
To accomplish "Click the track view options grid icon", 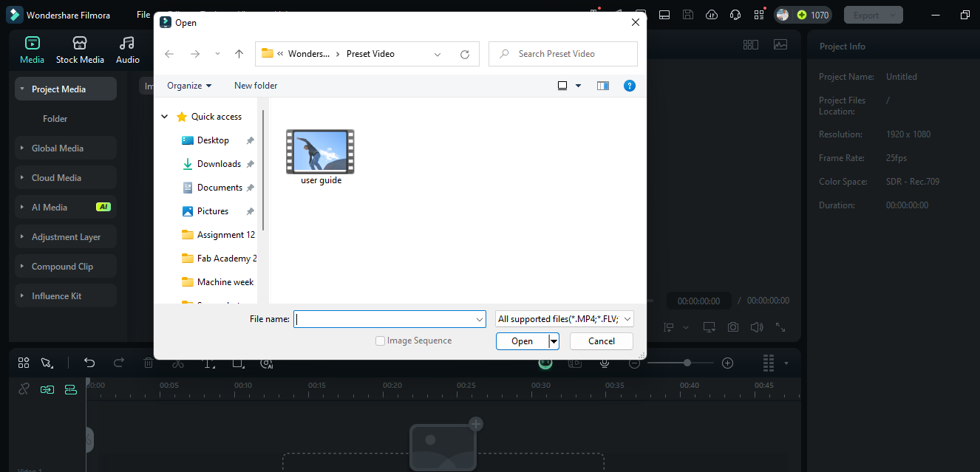I will (769, 363).
